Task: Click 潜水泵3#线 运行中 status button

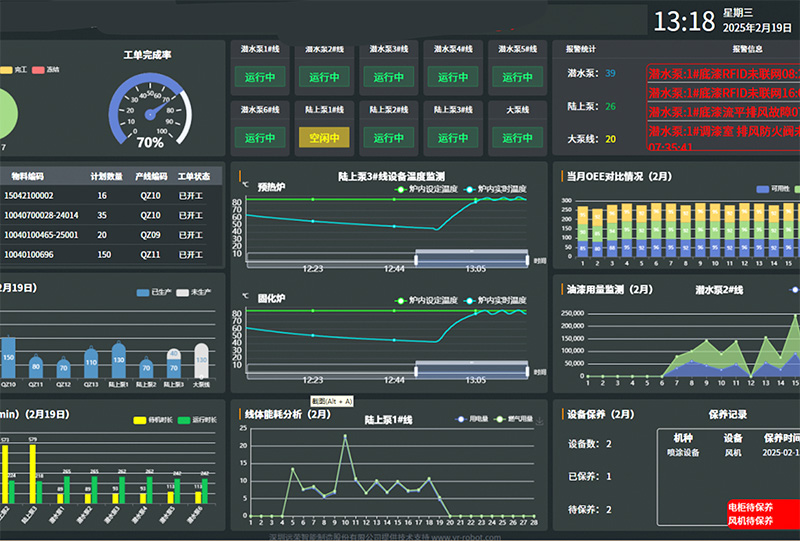Action: [388, 77]
